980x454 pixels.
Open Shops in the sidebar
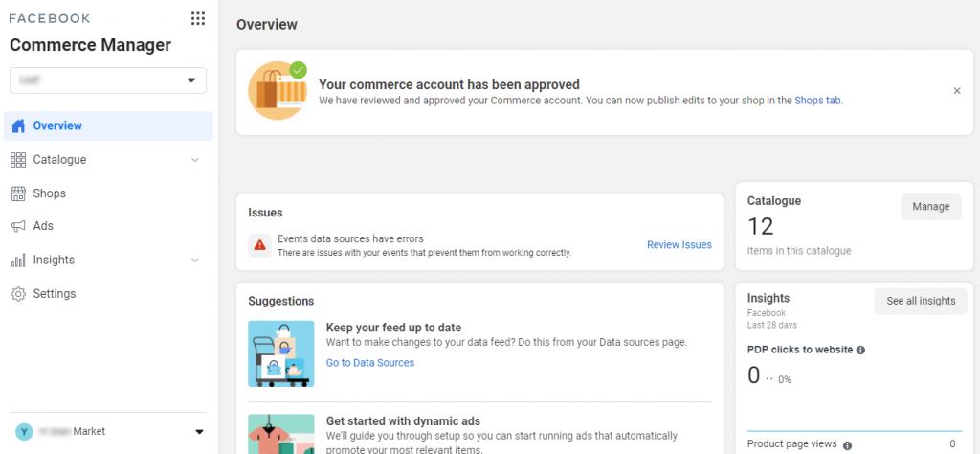coord(108,193)
